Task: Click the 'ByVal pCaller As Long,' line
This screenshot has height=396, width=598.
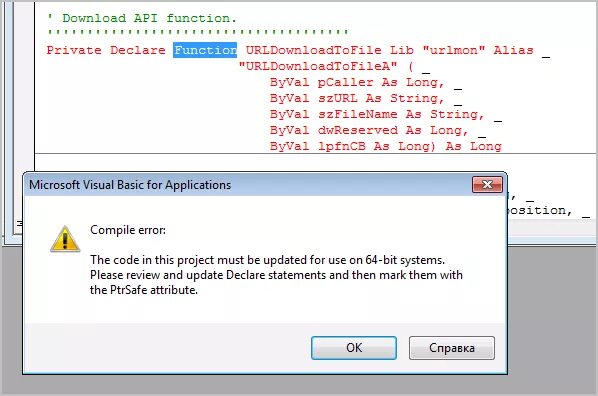Action: coord(357,82)
